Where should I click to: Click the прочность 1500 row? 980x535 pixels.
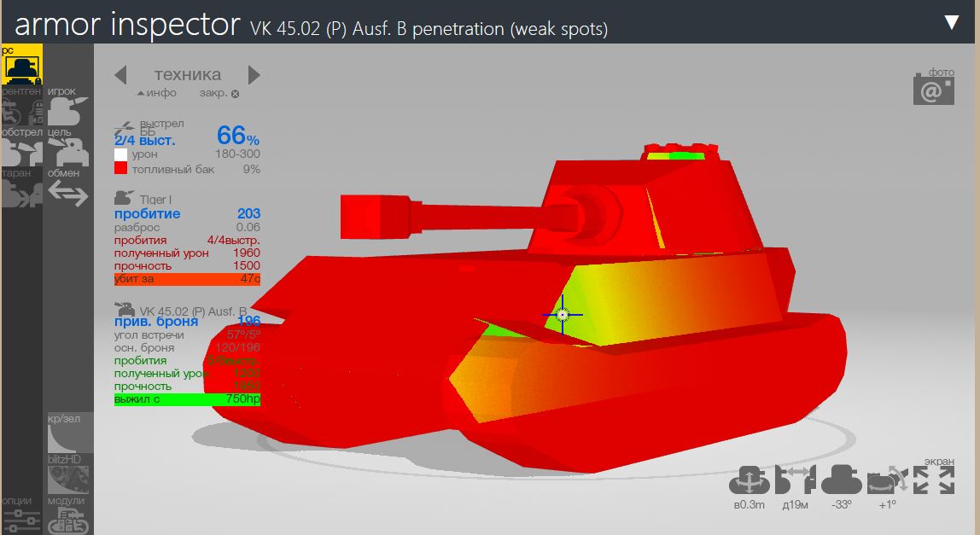[187, 265]
